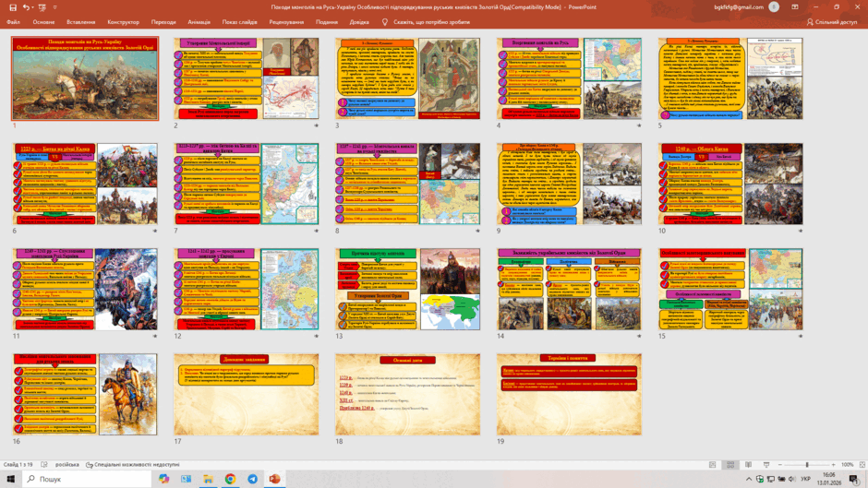Click the bgkfkfg@gmail.com account name

point(739,7)
